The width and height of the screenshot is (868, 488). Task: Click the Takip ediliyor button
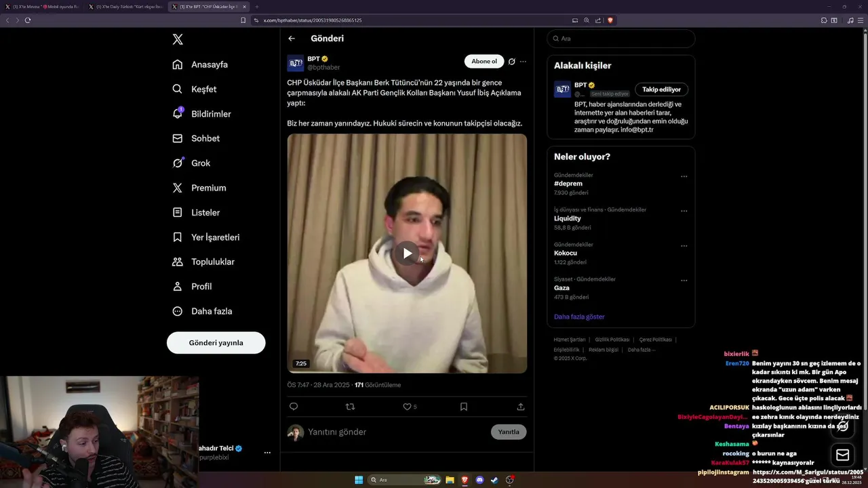tap(661, 89)
